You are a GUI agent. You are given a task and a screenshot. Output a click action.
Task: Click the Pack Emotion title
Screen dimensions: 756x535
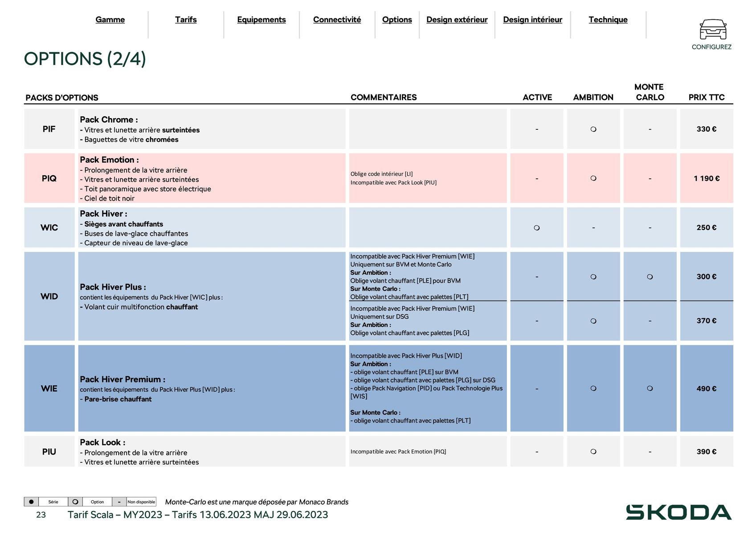pyautogui.click(x=109, y=160)
